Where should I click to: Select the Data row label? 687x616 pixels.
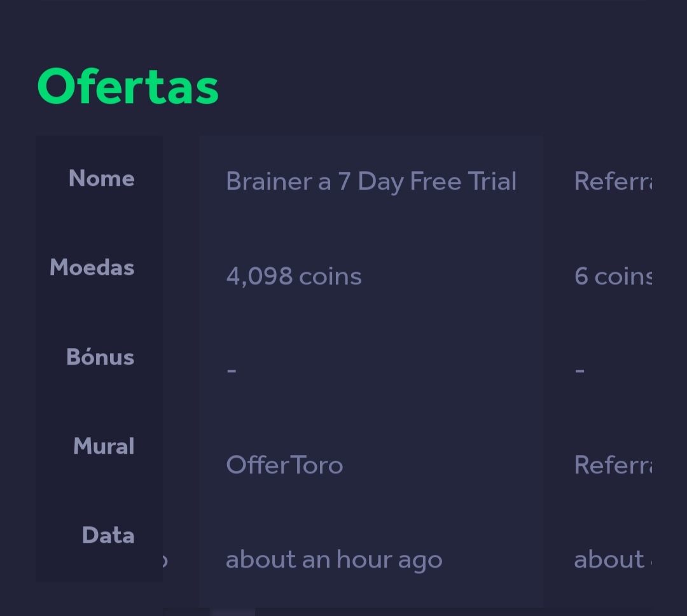(x=108, y=535)
